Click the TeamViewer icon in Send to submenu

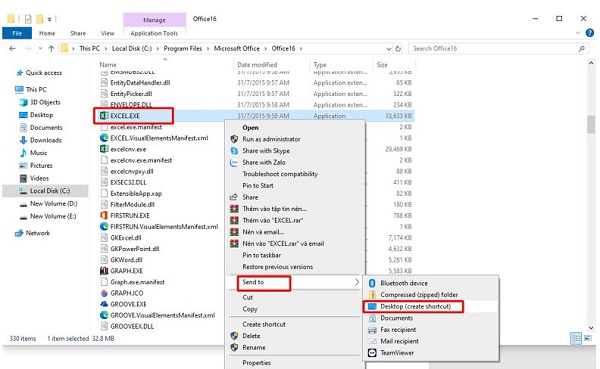pos(372,353)
